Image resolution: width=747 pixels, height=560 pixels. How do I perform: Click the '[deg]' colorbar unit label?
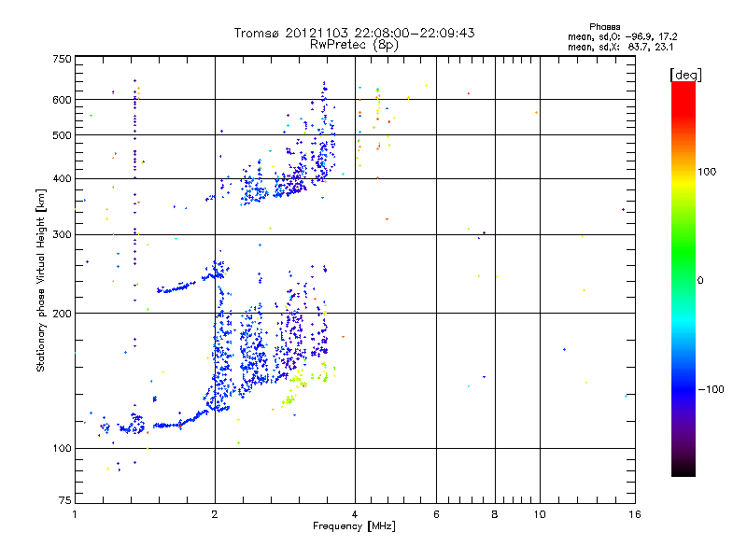685,75
